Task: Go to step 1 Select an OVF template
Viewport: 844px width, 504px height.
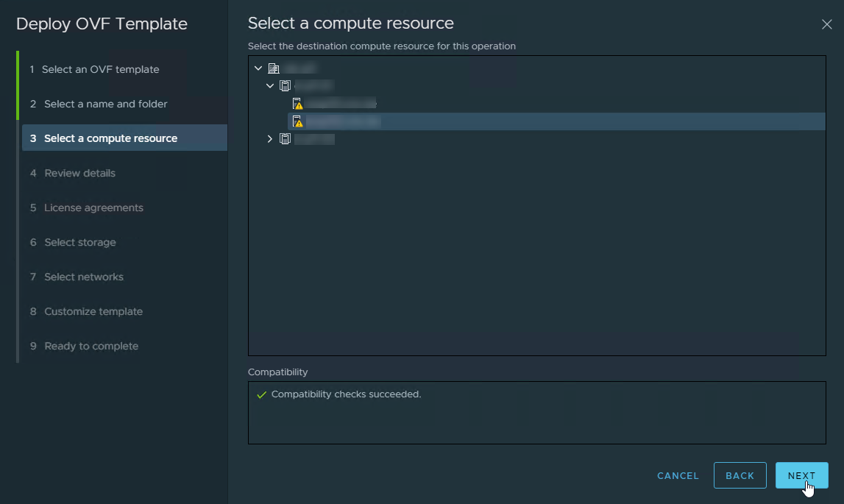Action: click(x=100, y=69)
